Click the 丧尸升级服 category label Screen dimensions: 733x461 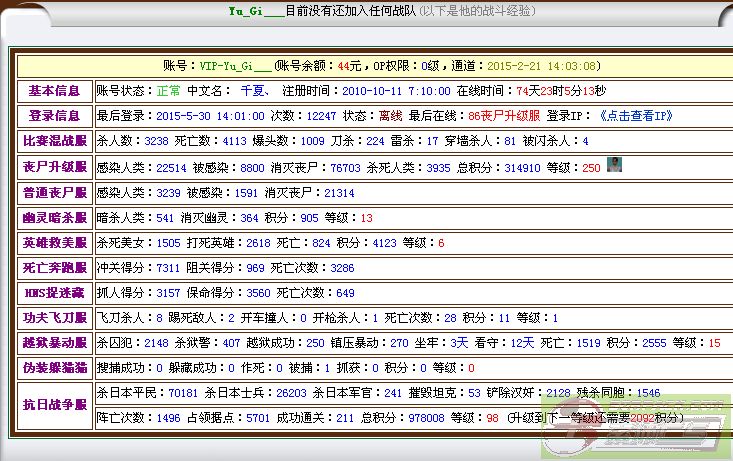pos(54,167)
